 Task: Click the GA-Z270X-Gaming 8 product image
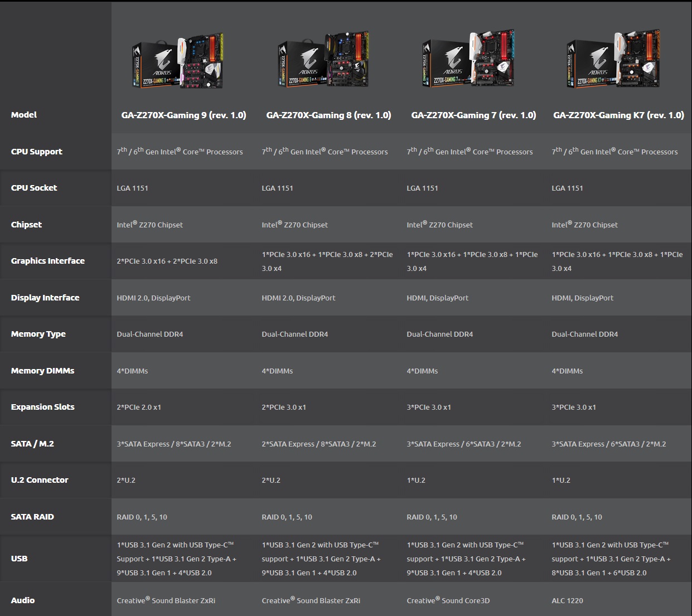pos(323,60)
